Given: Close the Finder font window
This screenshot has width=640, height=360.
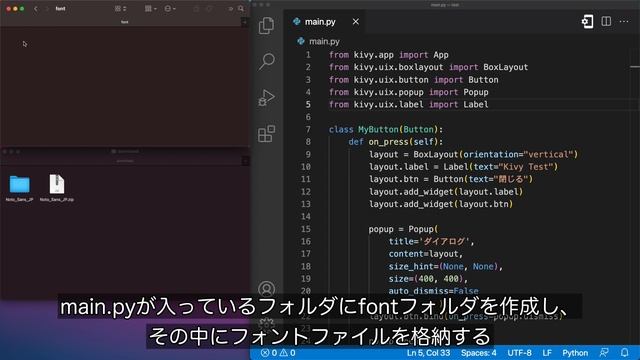Looking at the screenshot, I should click(x=8, y=9).
